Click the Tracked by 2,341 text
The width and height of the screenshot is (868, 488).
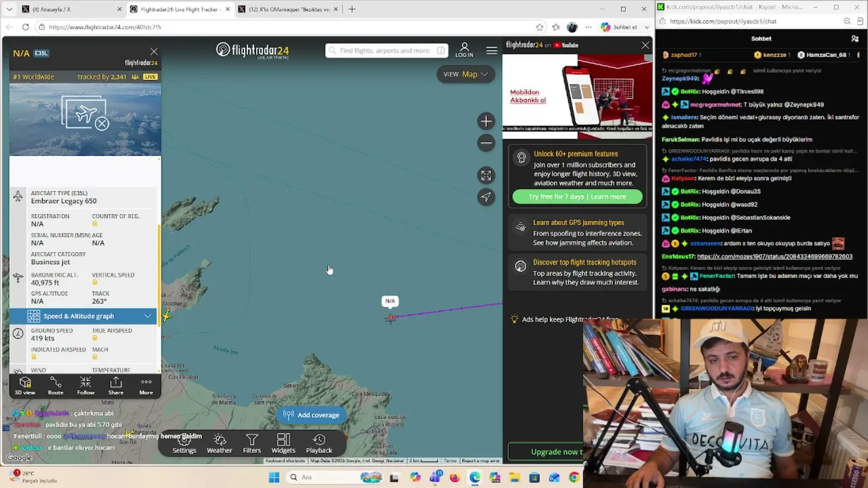(x=102, y=77)
